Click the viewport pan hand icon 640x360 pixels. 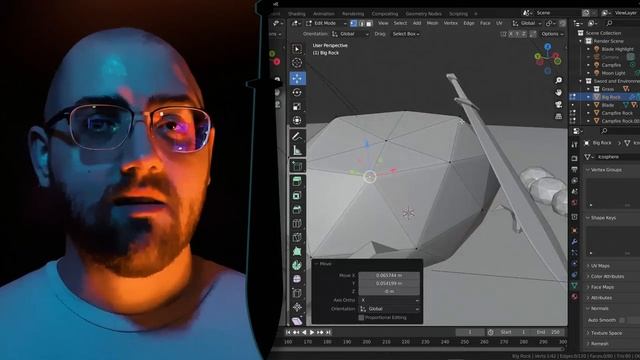point(558,93)
